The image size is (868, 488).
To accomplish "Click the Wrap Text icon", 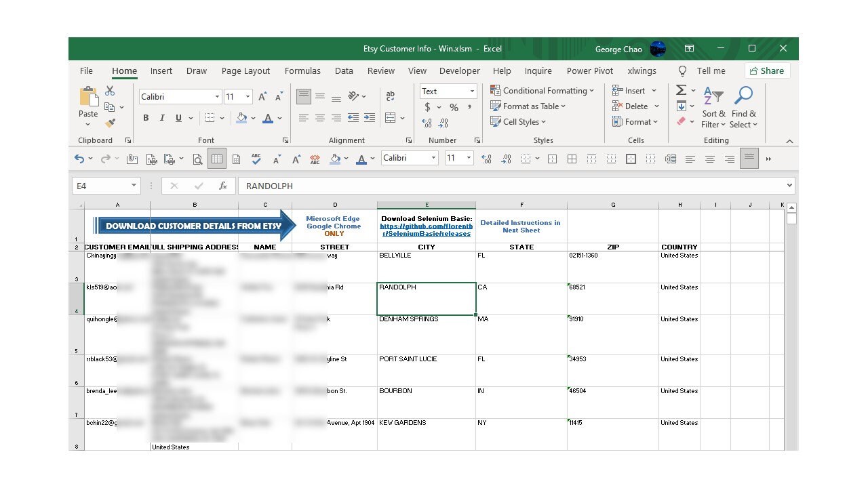I will click(x=390, y=97).
